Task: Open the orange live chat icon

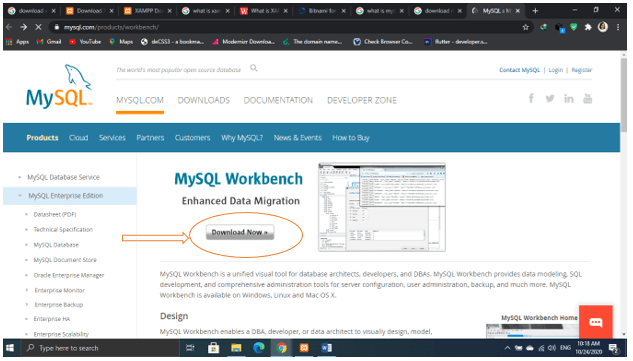Action: coord(597,323)
